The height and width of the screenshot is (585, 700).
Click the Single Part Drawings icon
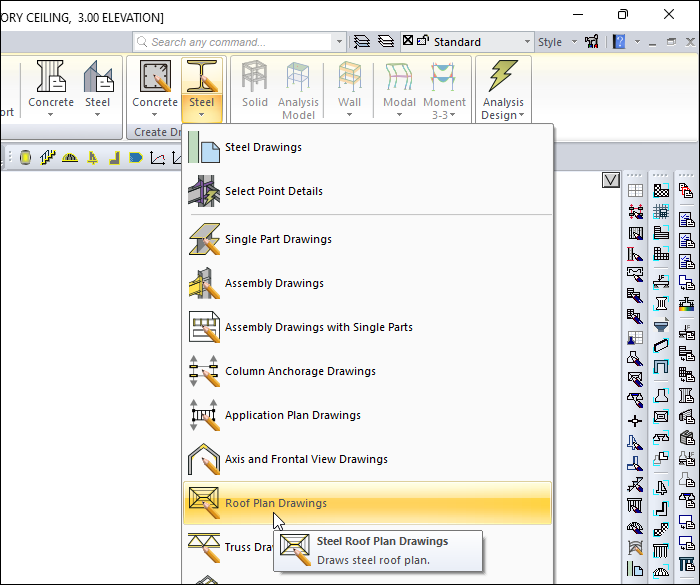click(203, 239)
